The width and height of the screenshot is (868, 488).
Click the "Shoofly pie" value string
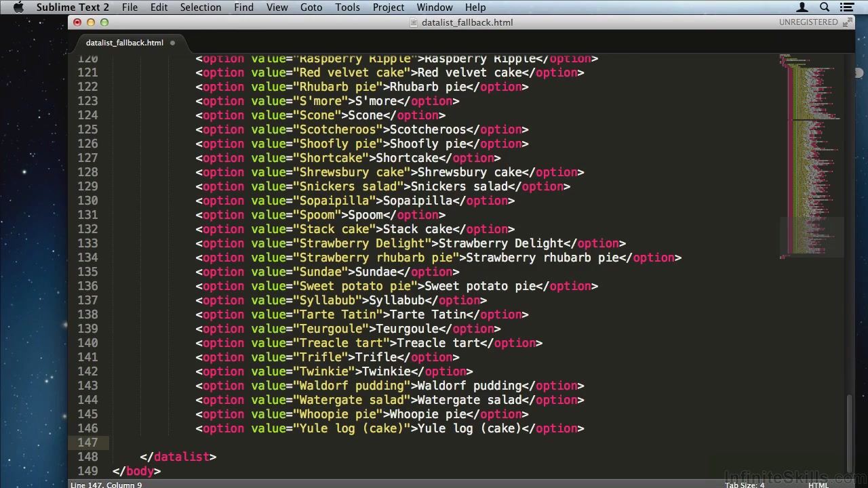[338, 144]
